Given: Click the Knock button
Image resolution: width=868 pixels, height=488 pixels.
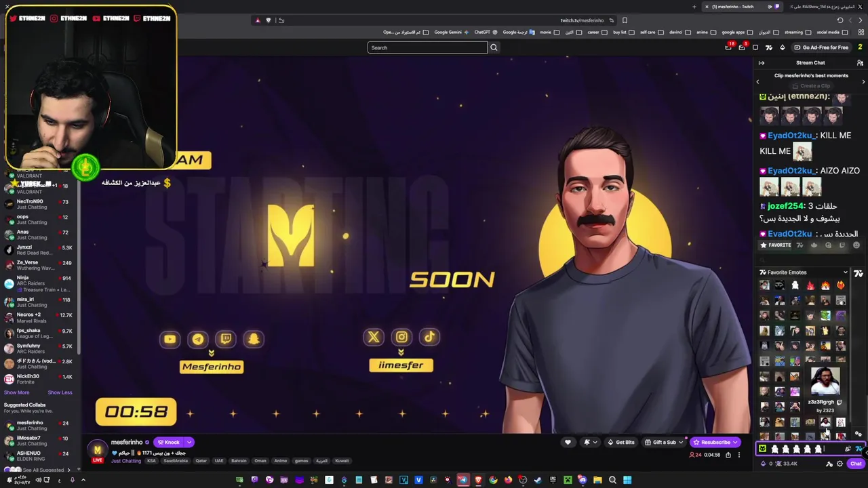Looking at the screenshot, I should coord(168,443).
